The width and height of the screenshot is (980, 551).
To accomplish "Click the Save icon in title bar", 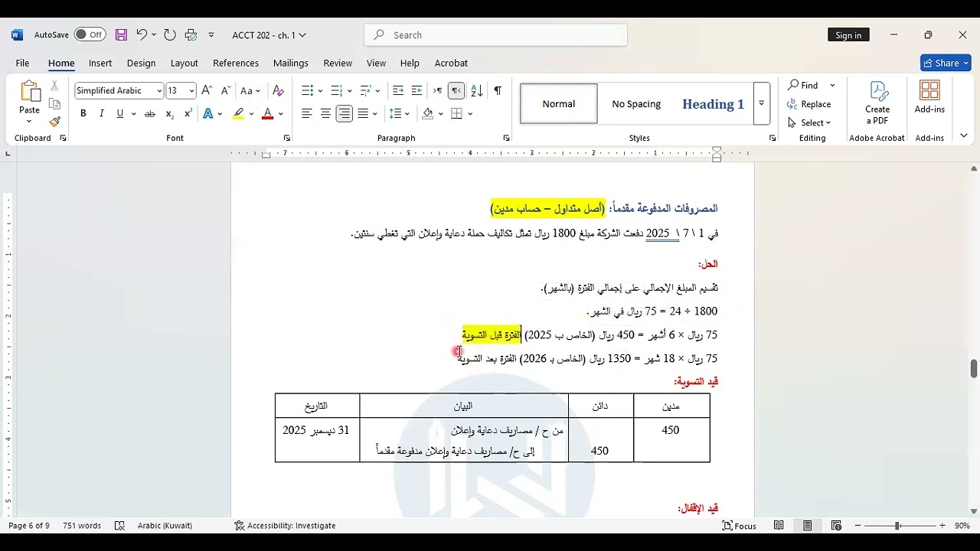I will click(121, 34).
